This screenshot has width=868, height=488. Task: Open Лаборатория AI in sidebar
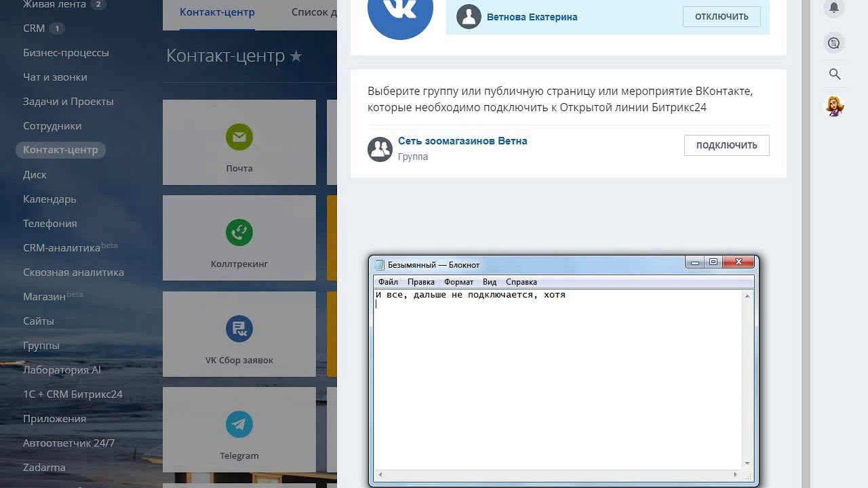[62, 370]
